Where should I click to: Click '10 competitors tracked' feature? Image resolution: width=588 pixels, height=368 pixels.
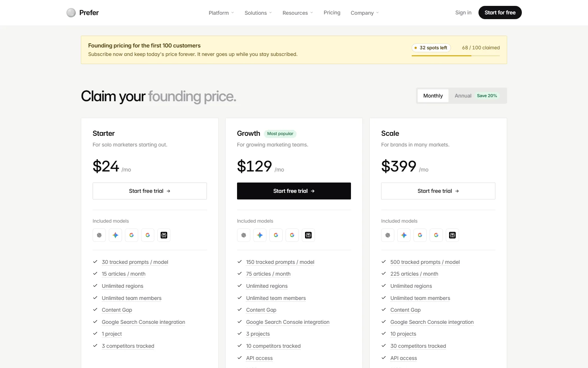coord(273,346)
